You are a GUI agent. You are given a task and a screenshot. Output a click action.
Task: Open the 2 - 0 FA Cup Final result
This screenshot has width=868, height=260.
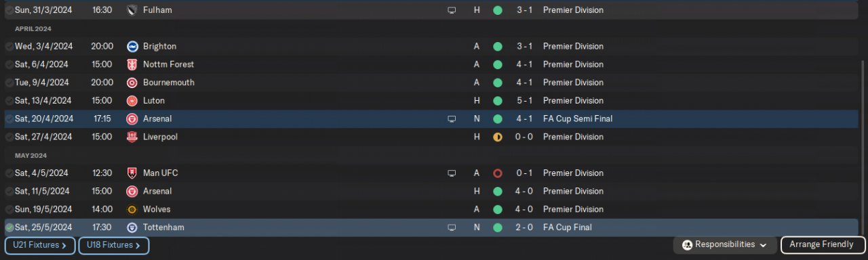point(524,227)
